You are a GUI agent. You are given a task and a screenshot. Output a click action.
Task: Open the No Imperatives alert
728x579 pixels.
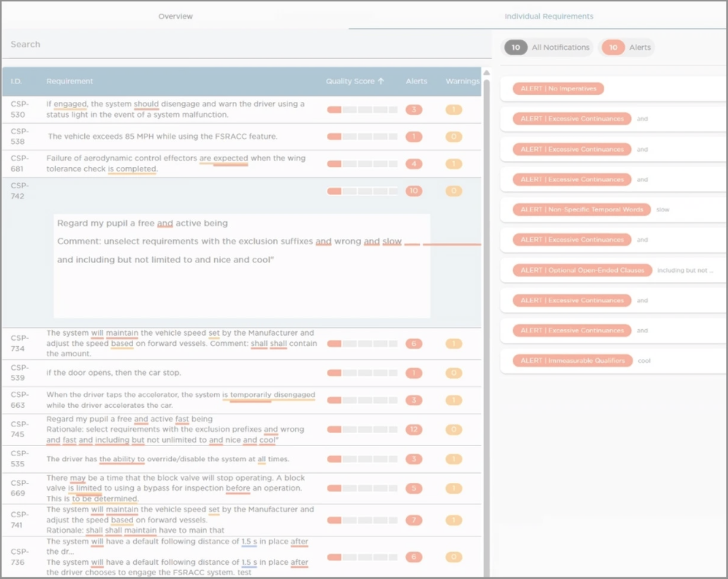(x=558, y=89)
